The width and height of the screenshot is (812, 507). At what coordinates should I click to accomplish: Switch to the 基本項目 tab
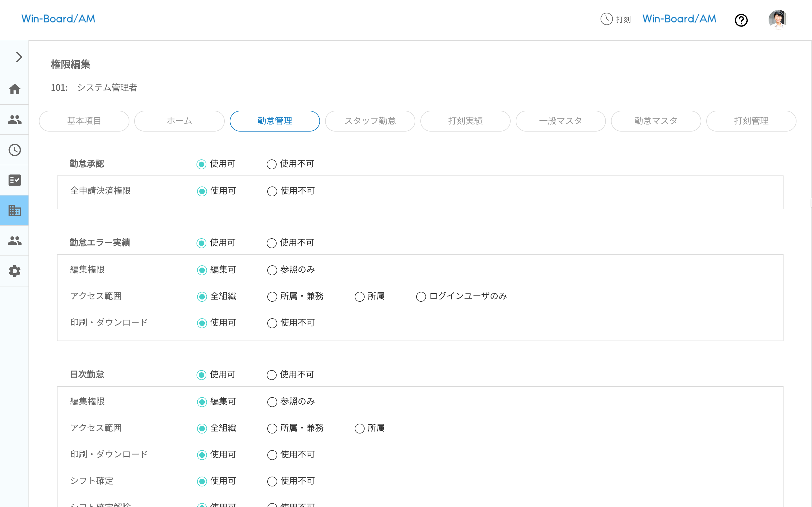coord(84,121)
